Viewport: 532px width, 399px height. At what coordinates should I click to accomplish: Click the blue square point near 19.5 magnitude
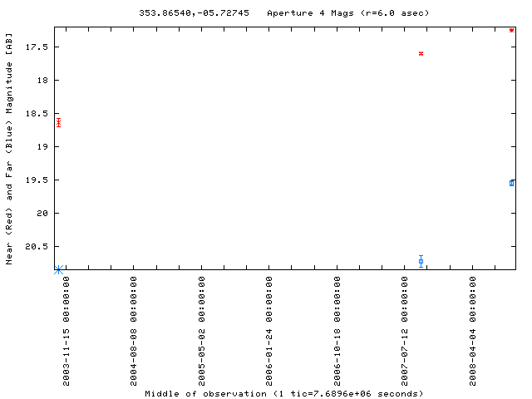tap(512, 183)
